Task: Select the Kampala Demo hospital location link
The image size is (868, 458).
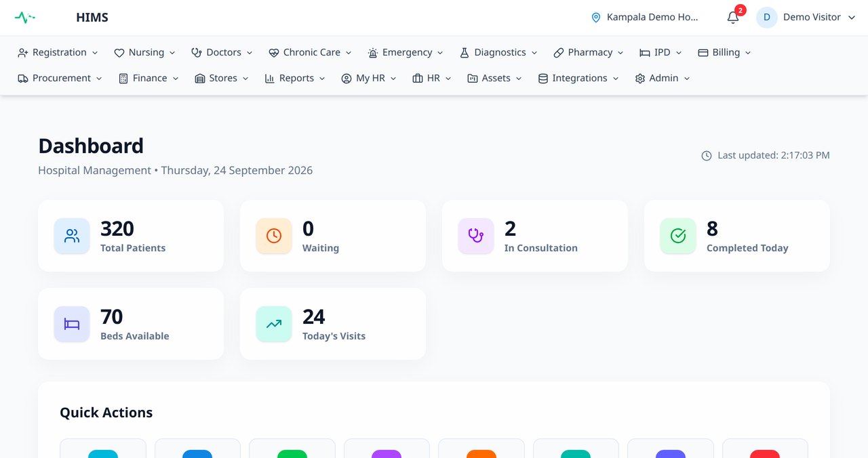Action: pos(645,18)
